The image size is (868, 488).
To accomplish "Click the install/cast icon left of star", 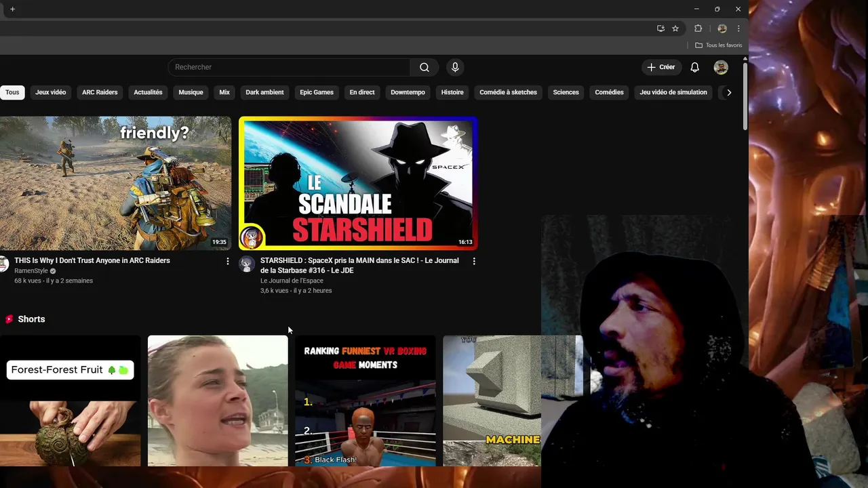I will (660, 28).
